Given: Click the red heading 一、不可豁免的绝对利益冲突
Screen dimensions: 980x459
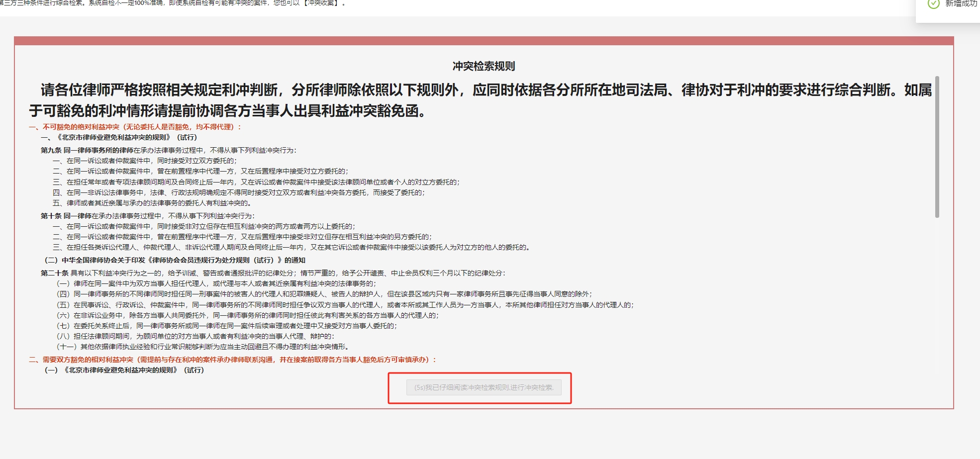Looking at the screenshot, I should tap(135, 127).
